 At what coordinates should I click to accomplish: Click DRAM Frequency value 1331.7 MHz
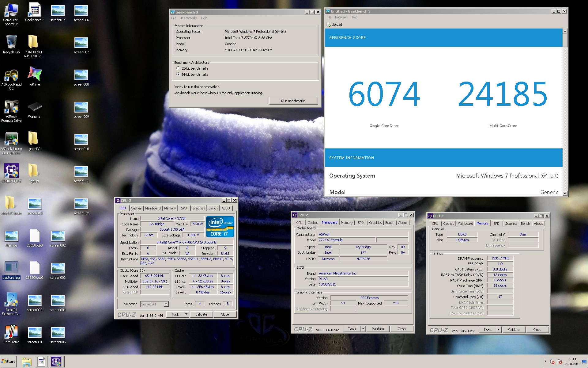(500, 258)
